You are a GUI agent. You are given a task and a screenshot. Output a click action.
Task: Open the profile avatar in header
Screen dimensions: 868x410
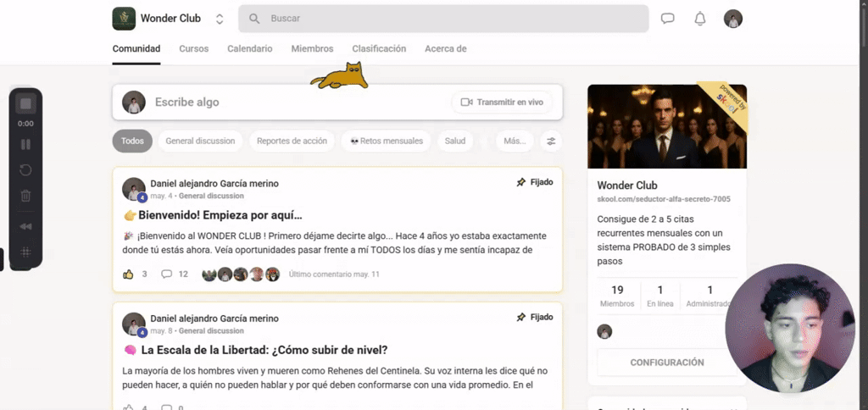point(733,19)
